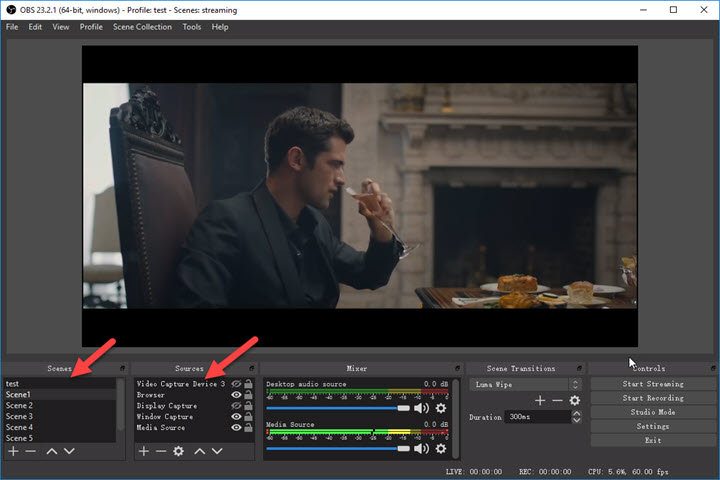
Task: Pop out the Sources dock panel
Action: coord(252,368)
